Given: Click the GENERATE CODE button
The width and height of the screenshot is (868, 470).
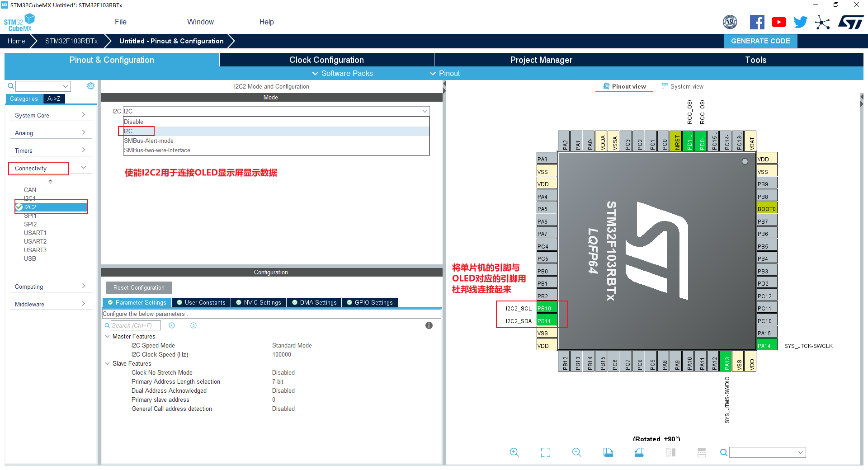Looking at the screenshot, I should click(760, 41).
